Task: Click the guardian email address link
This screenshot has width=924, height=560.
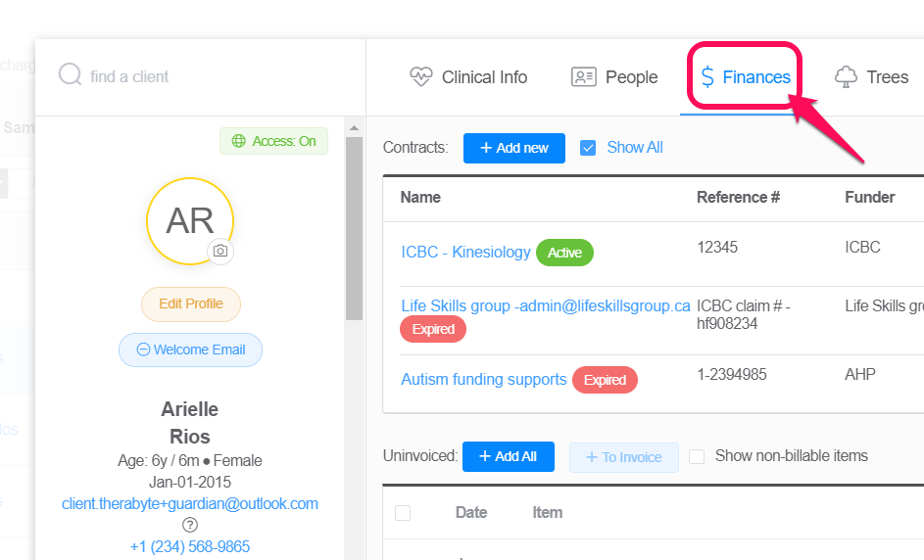Action: 190,503
